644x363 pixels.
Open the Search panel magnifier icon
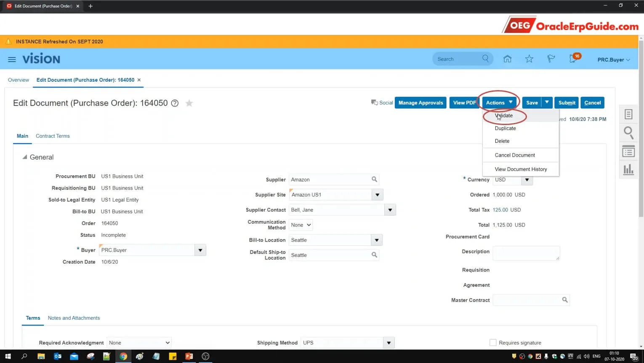pos(628,133)
